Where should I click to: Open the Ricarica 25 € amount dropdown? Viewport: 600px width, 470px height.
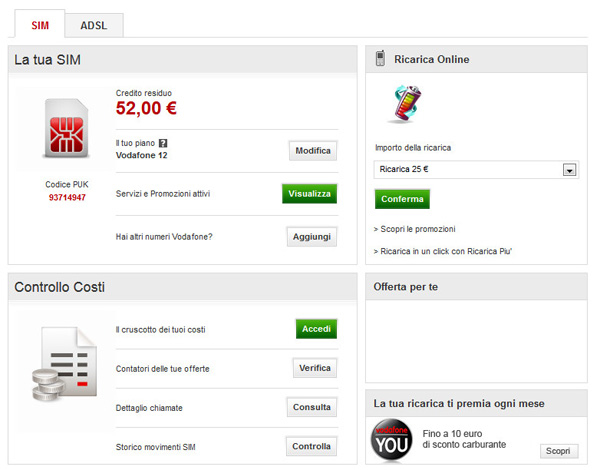(x=468, y=169)
